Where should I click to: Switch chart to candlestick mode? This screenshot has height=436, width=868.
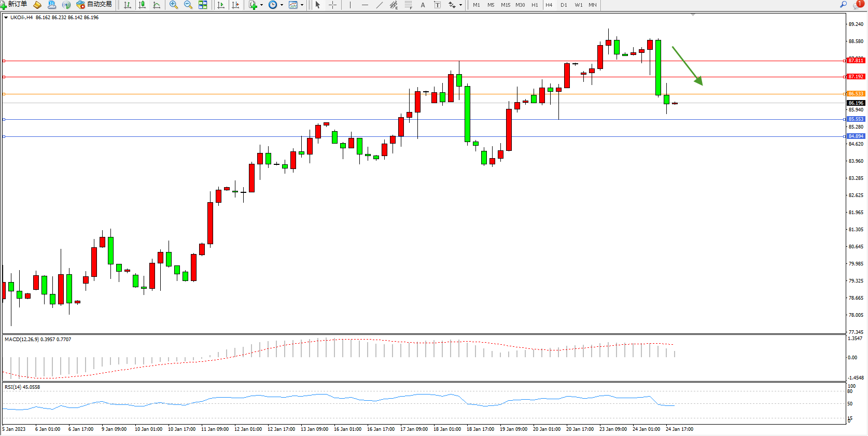142,5
